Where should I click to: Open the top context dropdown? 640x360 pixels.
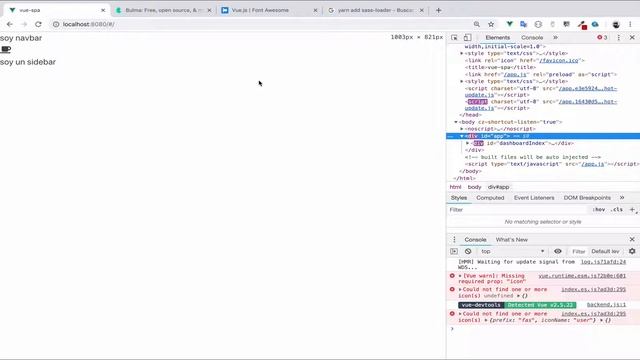coord(512,251)
